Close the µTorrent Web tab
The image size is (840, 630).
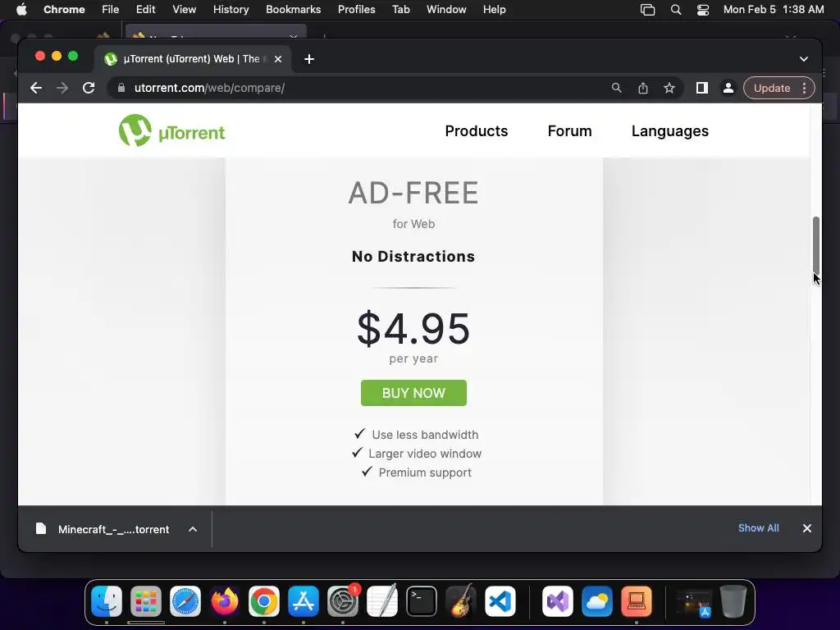click(x=278, y=59)
